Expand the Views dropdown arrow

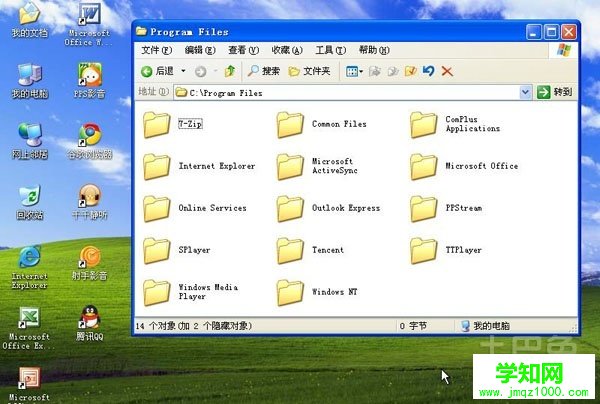(x=361, y=71)
